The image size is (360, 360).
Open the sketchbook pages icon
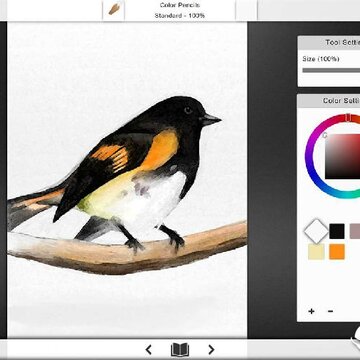tap(180, 350)
